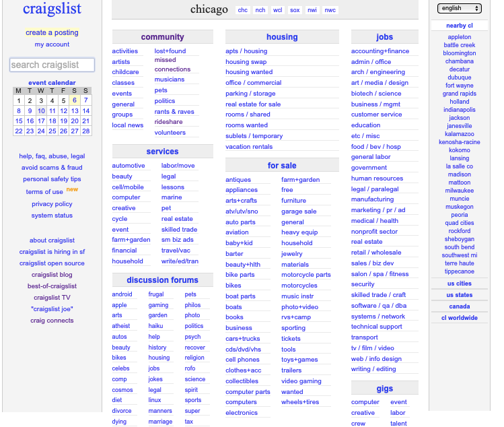
Task: Open system status page
Action: click(x=52, y=216)
